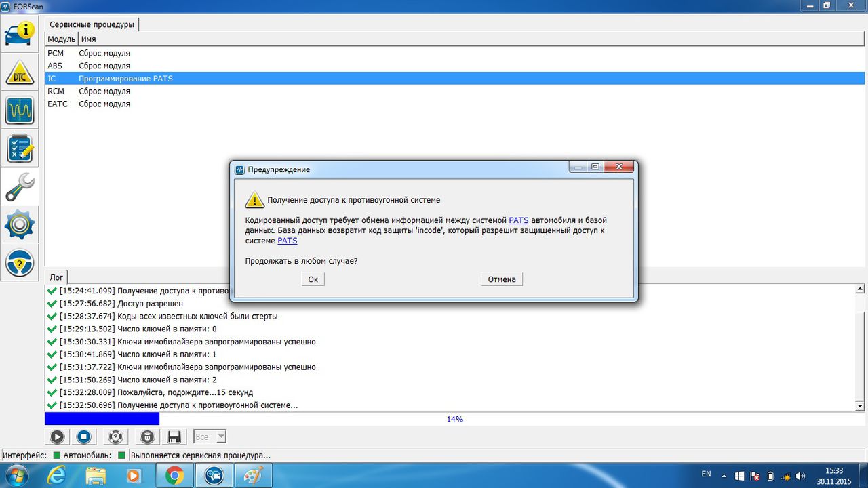The width and height of the screenshot is (868, 488).
Task: Select the PCM Сброс модуля row
Action: click(455, 53)
